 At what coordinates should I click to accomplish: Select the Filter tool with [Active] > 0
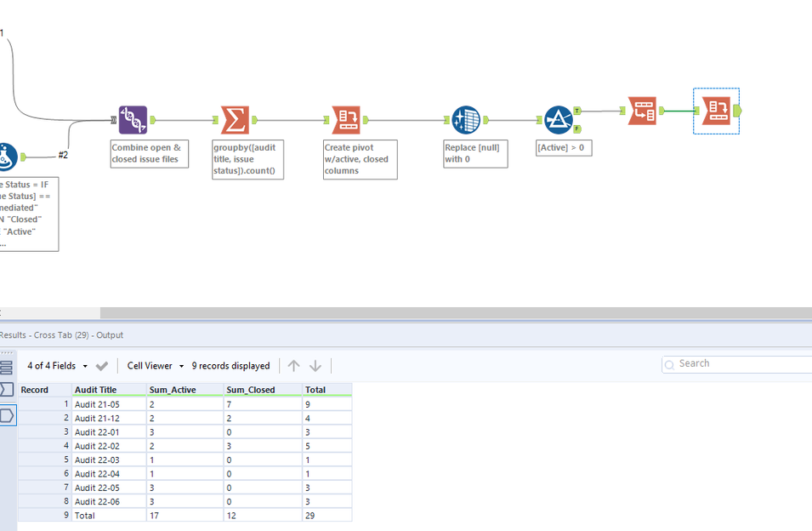pyautogui.click(x=559, y=120)
